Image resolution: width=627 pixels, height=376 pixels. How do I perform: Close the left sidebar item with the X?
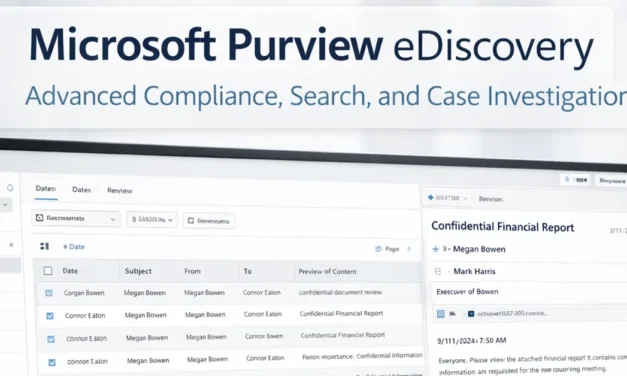pyautogui.click(x=11, y=244)
